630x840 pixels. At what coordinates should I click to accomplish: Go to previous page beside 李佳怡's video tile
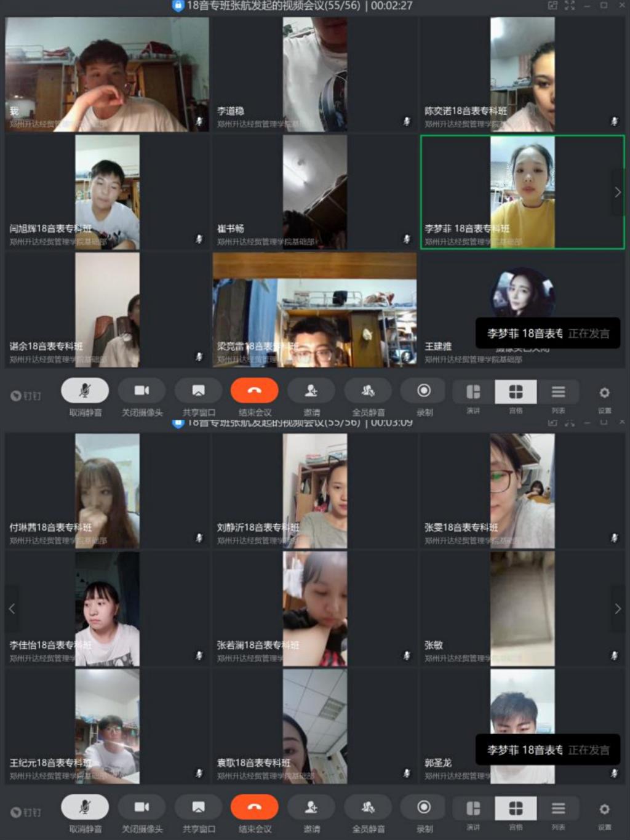coord(12,609)
